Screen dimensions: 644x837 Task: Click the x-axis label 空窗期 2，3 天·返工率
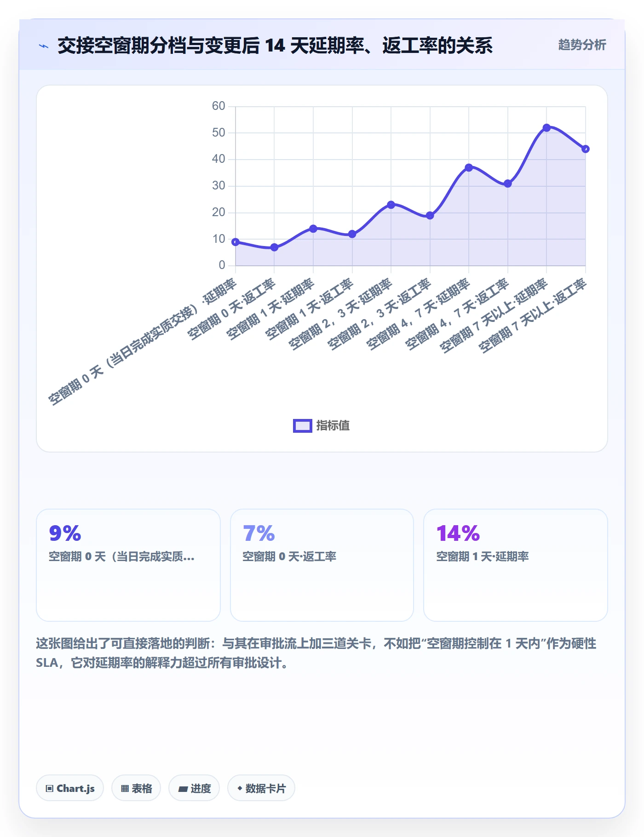[379, 314]
